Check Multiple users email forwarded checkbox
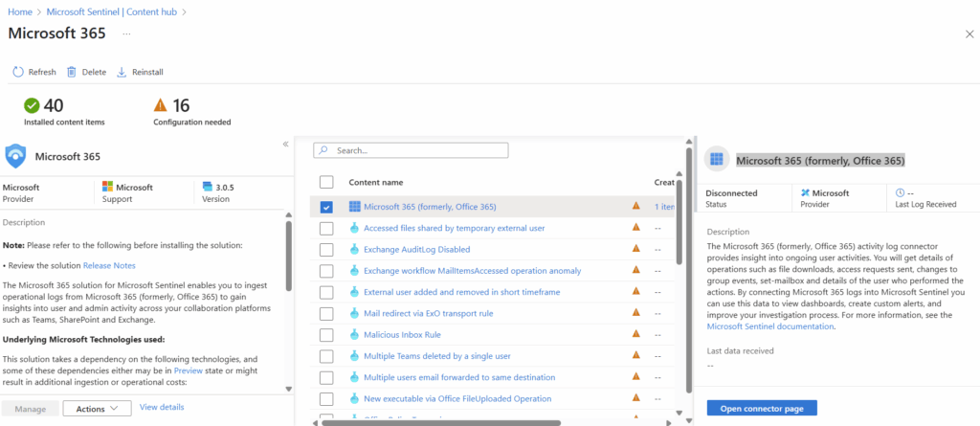The image size is (980, 426). 326,377
